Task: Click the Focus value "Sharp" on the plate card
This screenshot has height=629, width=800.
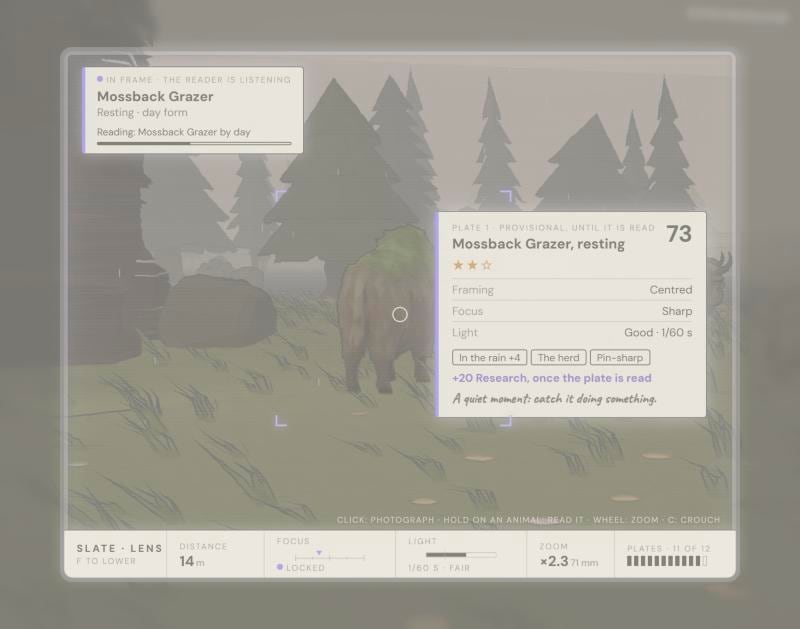Action: click(677, 311)
